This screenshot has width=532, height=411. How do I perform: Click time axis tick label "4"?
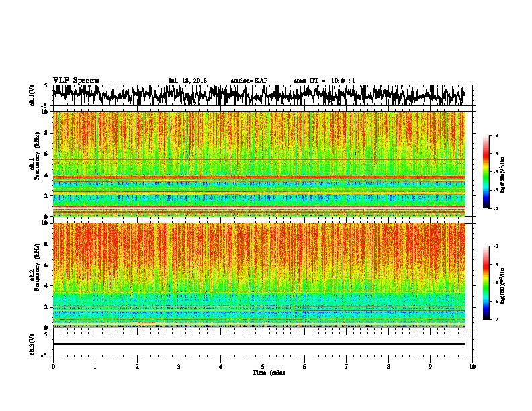point(221,367)
